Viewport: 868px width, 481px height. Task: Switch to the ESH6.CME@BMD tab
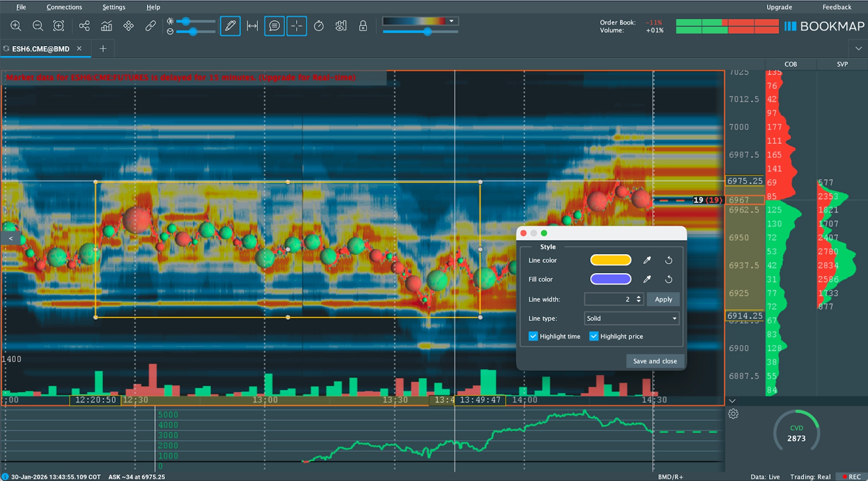(41, 48)
